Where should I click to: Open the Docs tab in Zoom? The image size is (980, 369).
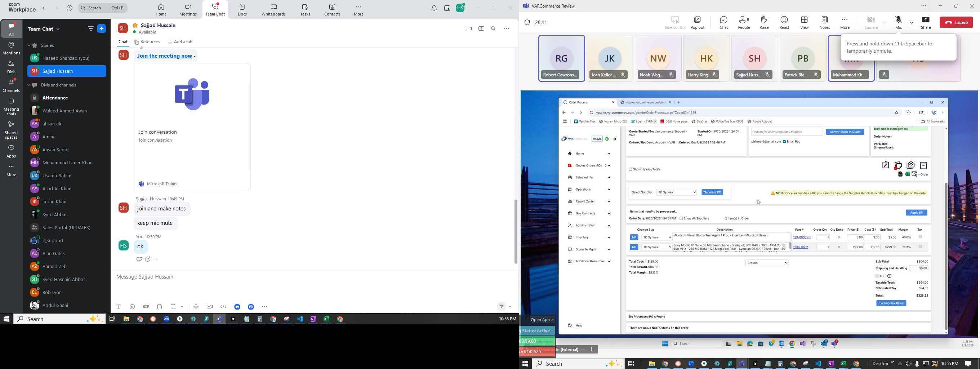coord(242,10)
